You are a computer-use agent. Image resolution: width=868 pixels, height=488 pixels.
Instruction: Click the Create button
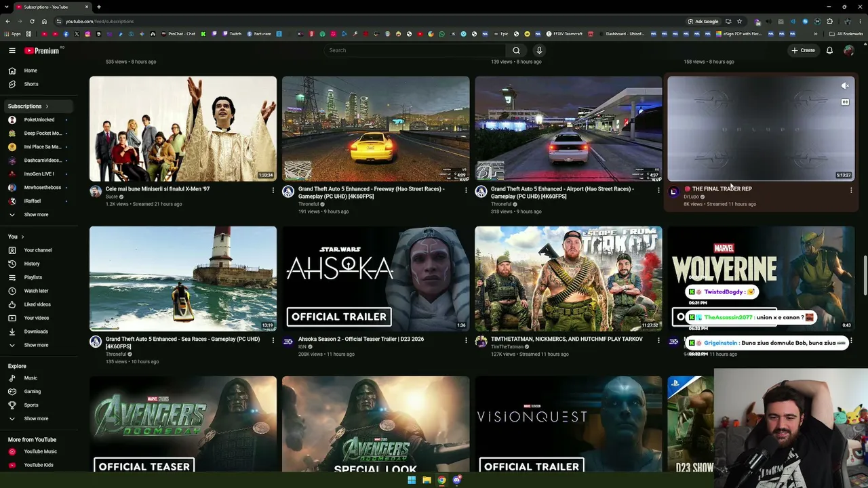tap(803, 50)
